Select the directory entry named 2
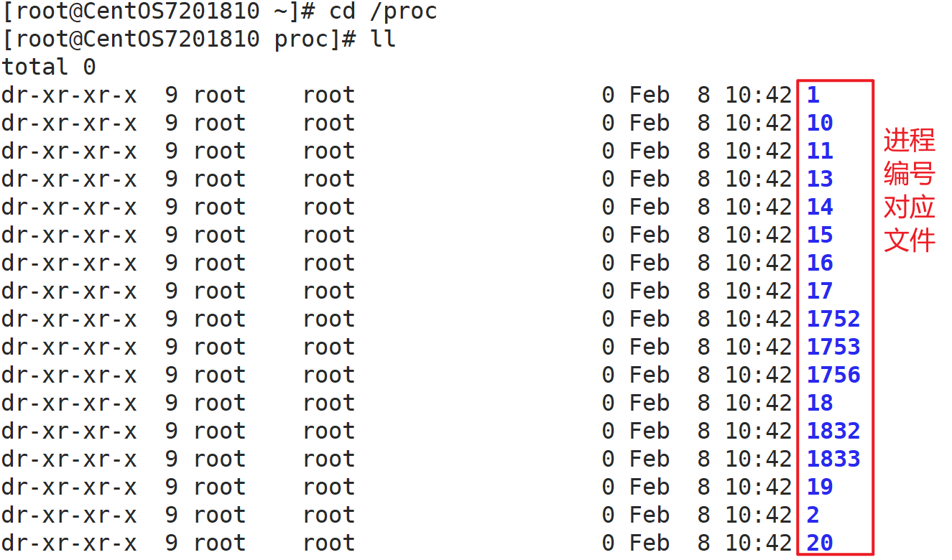Viewport: 952px width, 560px height. click(813, 515)
